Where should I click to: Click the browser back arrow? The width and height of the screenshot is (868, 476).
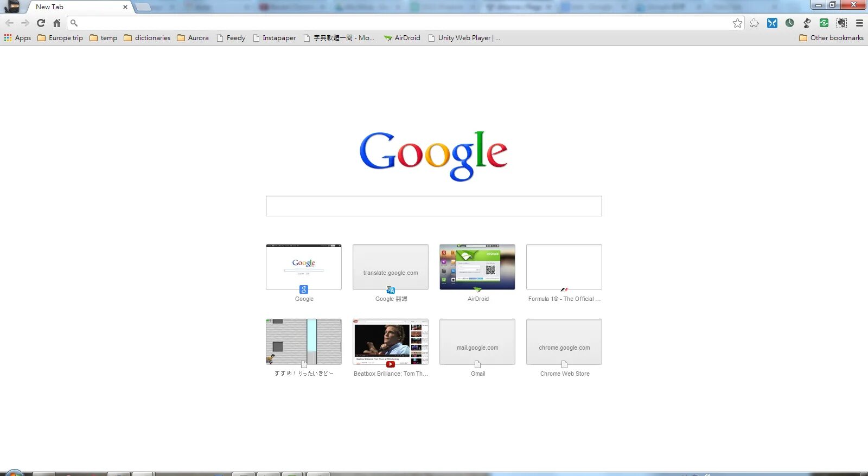(x=9, y=23)
